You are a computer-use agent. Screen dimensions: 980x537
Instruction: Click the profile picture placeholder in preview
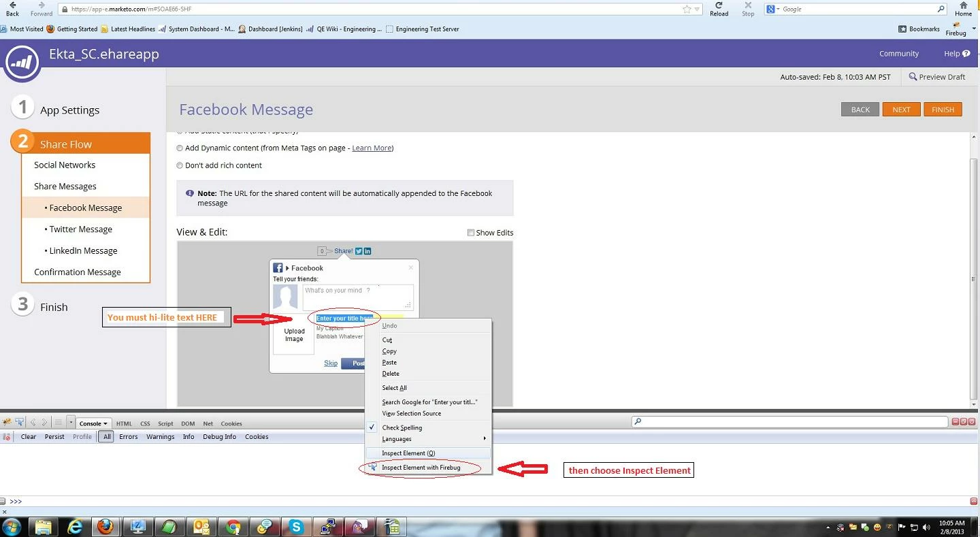(x=285, y=297)
